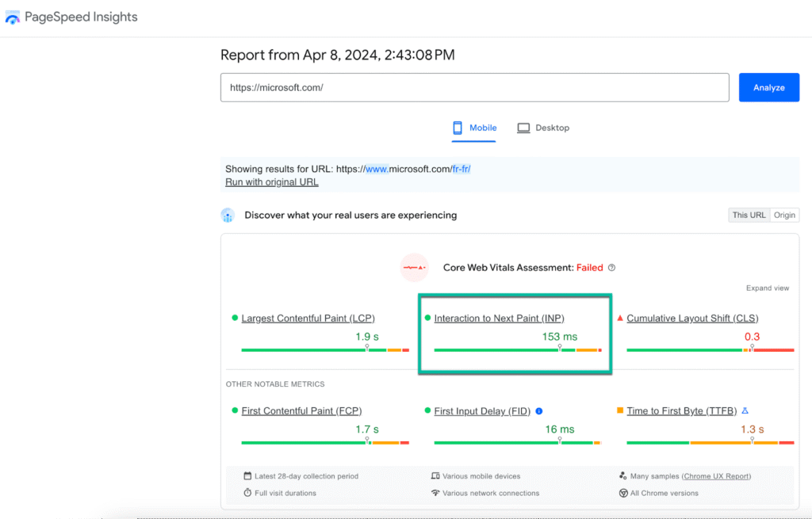Click the 1.3 s TTFB value
812x519 pixels.
(x=752, y=429)
